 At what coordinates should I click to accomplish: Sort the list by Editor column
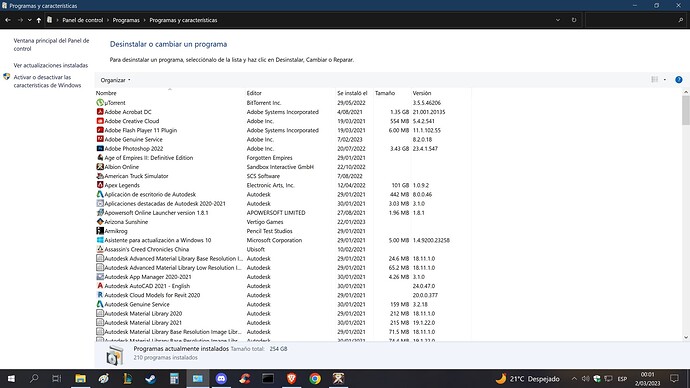[x=254, y=93]
